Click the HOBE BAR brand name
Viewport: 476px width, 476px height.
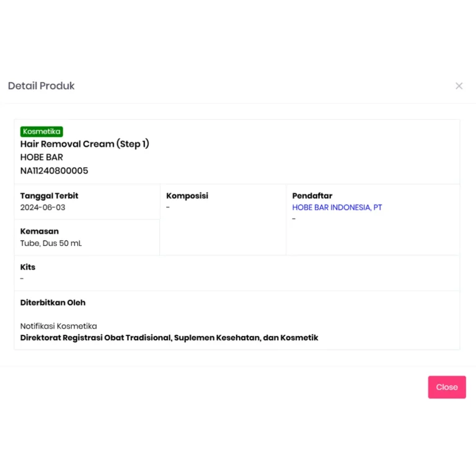42,157
